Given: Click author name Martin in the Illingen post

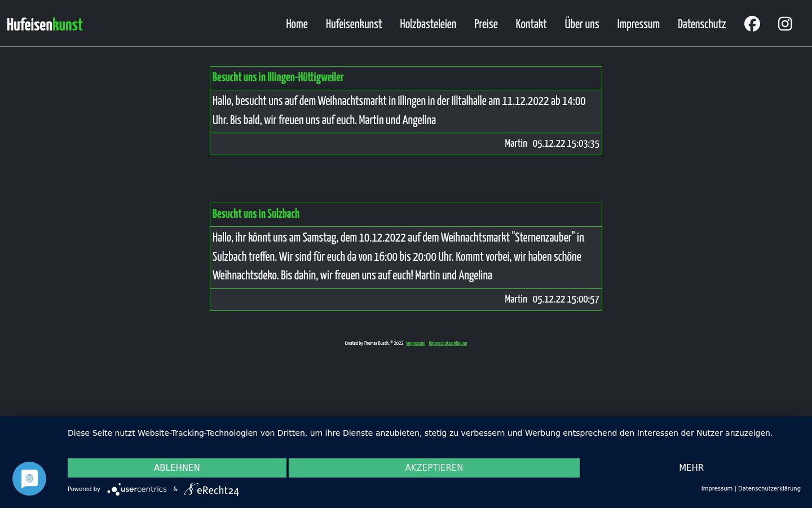Looking at the screenshot, I should coord(516,144).
